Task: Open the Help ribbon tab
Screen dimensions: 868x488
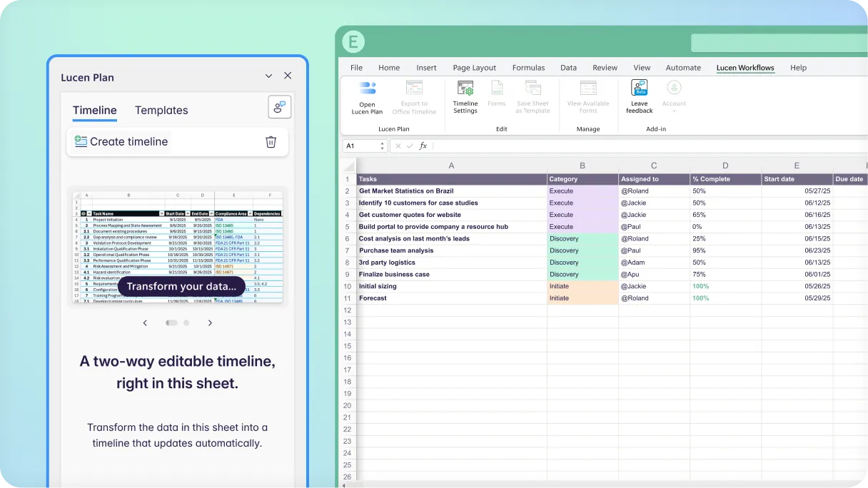Action: pyautogui.click(x=798, y=68)
